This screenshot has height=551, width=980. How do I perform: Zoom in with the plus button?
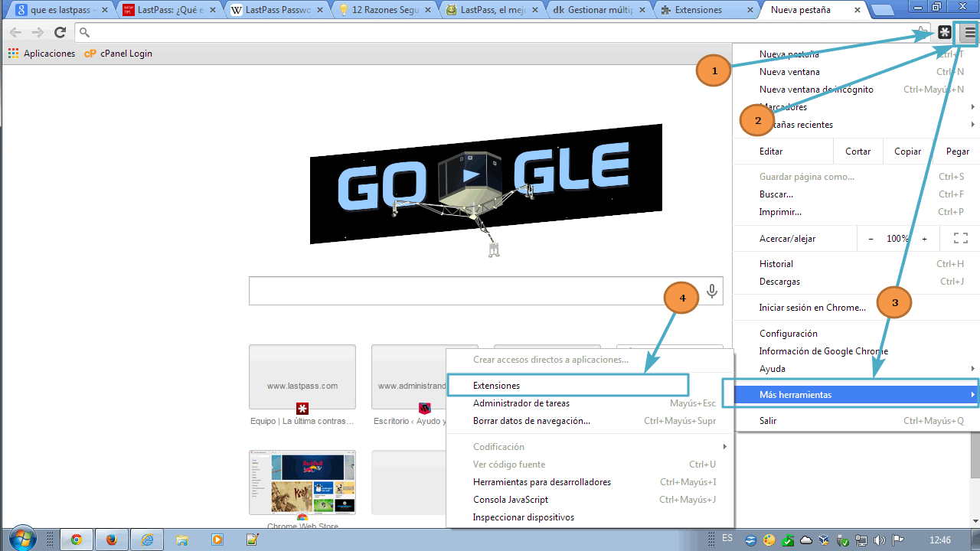[924, 239]
